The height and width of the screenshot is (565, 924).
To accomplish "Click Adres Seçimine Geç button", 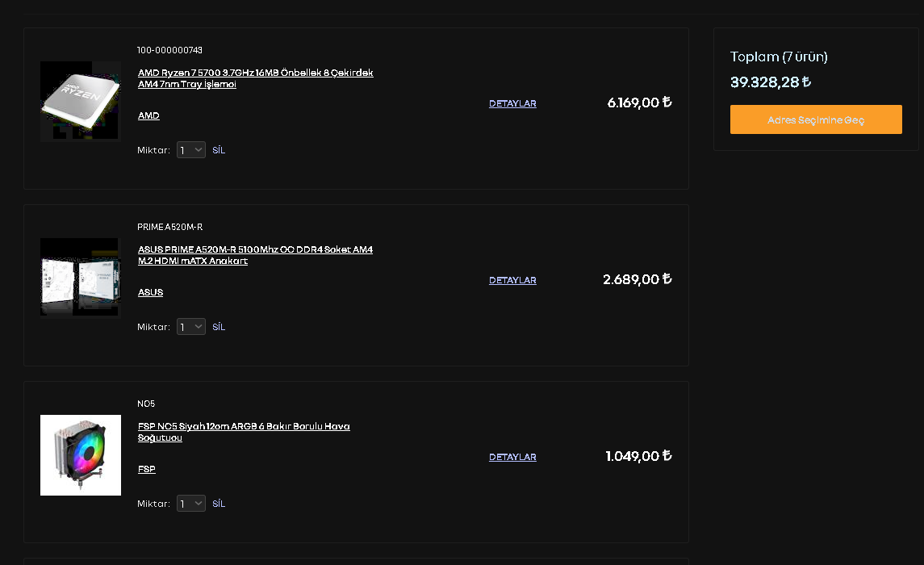I will click(816, 119).
